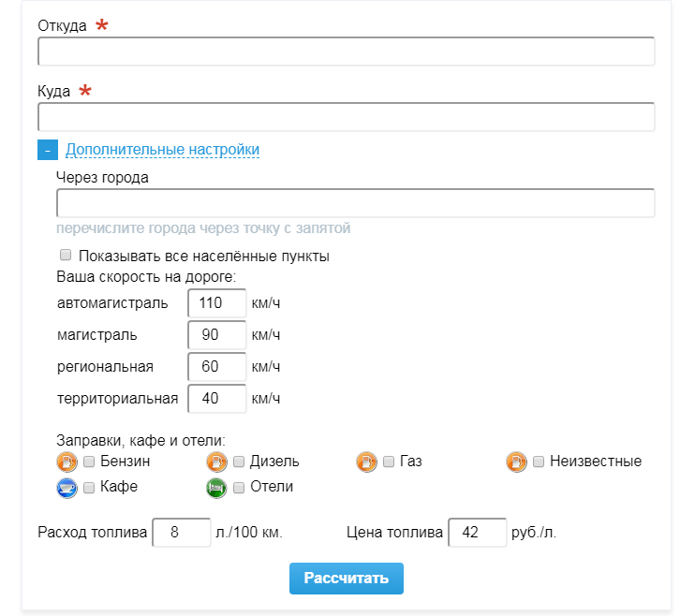Toggle the Дополнительные настройки link

point(163,150)
